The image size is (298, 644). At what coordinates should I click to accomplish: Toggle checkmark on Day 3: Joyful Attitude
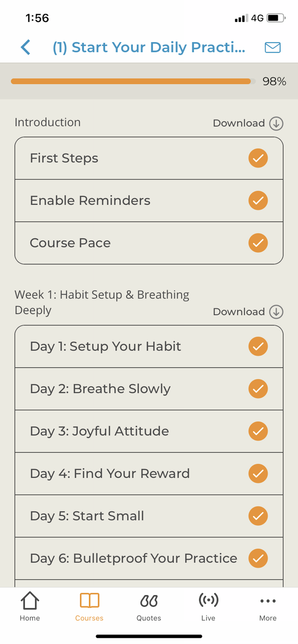[x=258, y=431]
